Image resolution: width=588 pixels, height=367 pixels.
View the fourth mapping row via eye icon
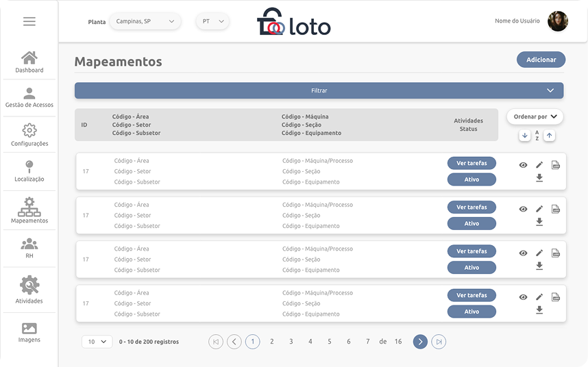click(523, 297)
